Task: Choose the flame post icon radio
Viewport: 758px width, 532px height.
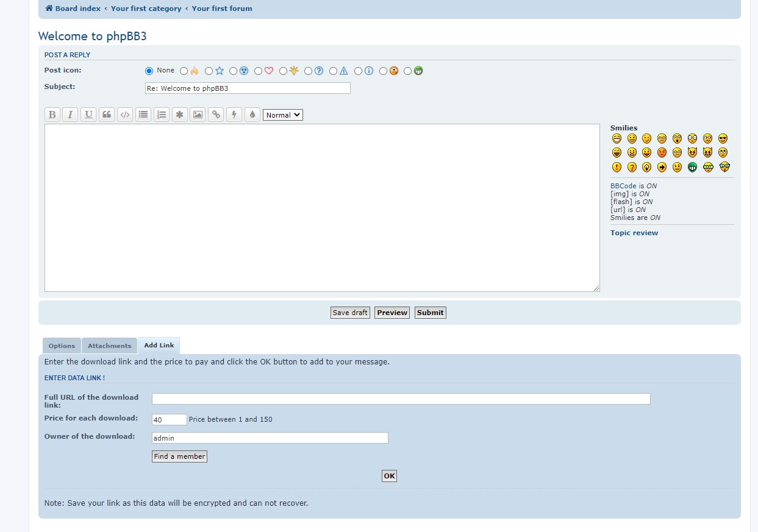Action: coord(184,71)
